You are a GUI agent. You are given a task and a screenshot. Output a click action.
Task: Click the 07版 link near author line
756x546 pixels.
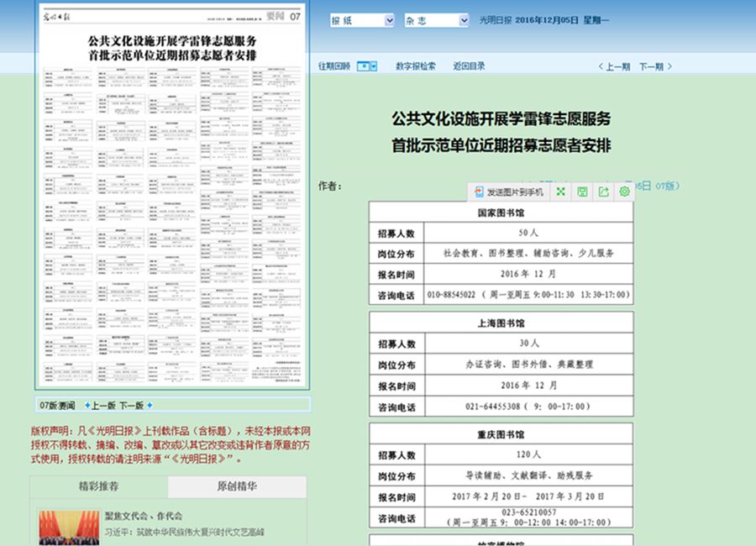tap(668, 186)
